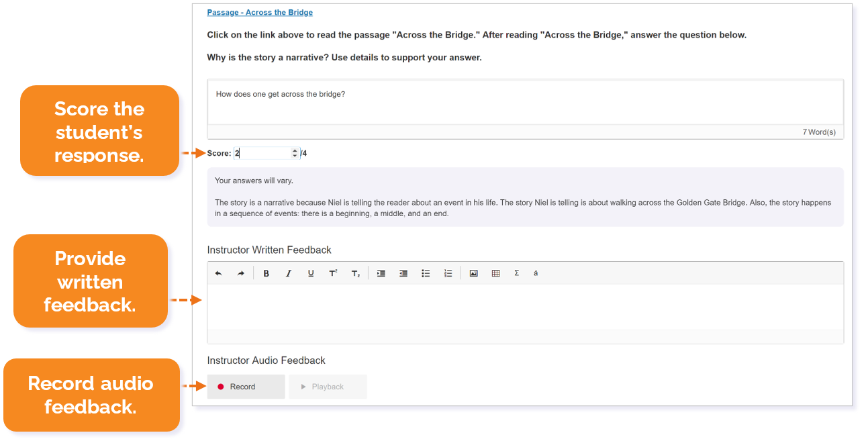
Task: Select the subscript formatting icon
Action: pyautogui.click(x=355, y=273)
